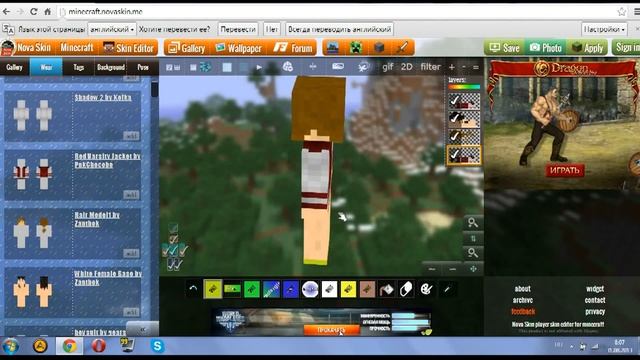Choose the white brush swatch
Image resolution: width=640 pixels, height=360 pixels.
(x=329, y=289)
